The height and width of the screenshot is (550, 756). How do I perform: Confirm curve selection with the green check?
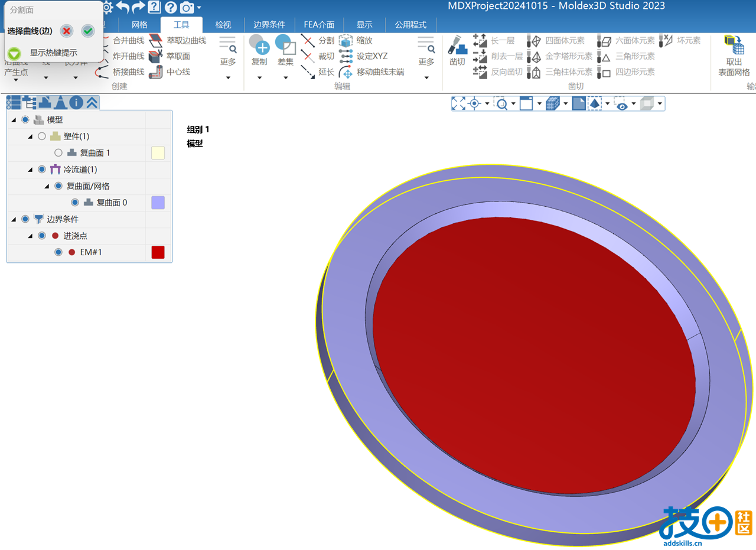pyautogui.click(x=88, y=31)
